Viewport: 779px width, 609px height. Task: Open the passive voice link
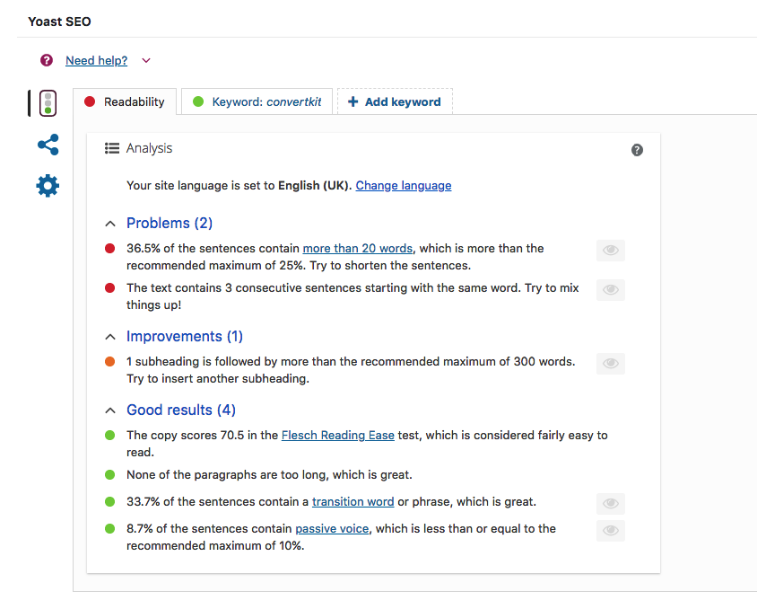tap(332, 529)
